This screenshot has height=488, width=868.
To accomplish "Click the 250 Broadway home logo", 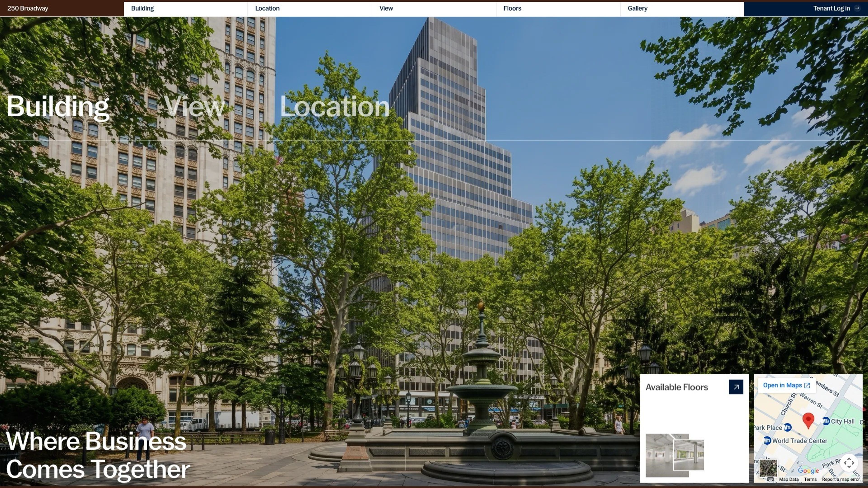I will (28, 8).
